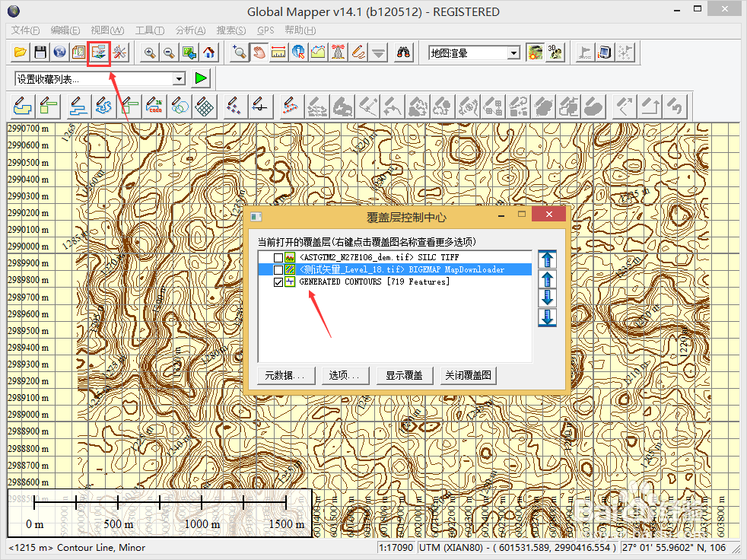
Task: Open the favorites list dropdown
Action: 179,78
